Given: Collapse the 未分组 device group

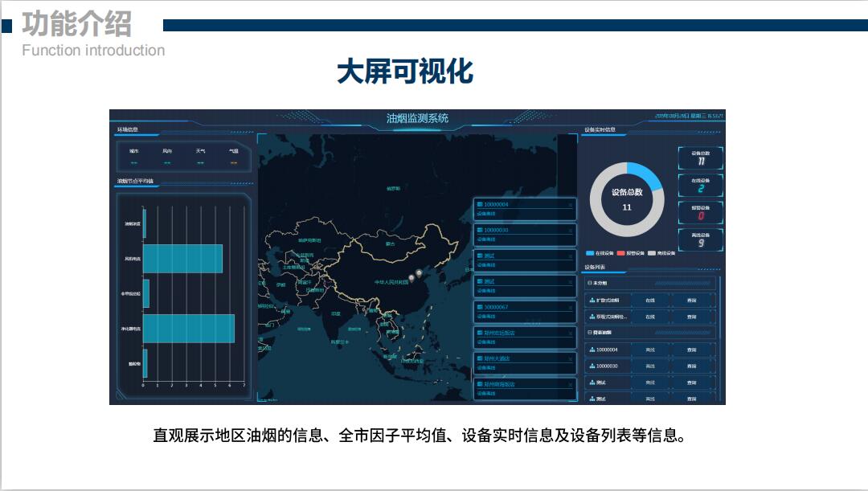Looking at the screenshot, I should tap(590, 283).
